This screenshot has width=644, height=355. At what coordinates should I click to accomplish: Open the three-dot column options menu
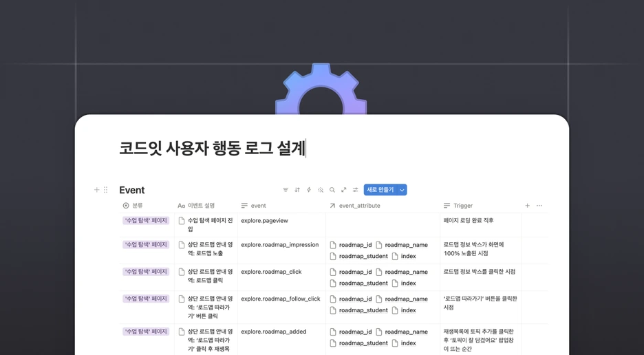point(539,206)
